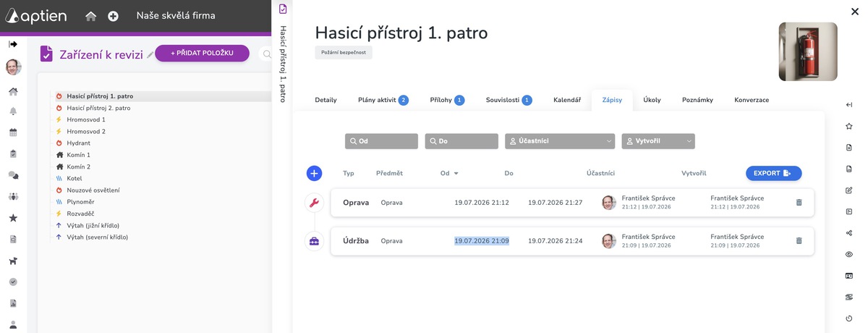Select Plynoměr in the list
The width and height of the screenshot is (868, 333).
tap(80, 202)
